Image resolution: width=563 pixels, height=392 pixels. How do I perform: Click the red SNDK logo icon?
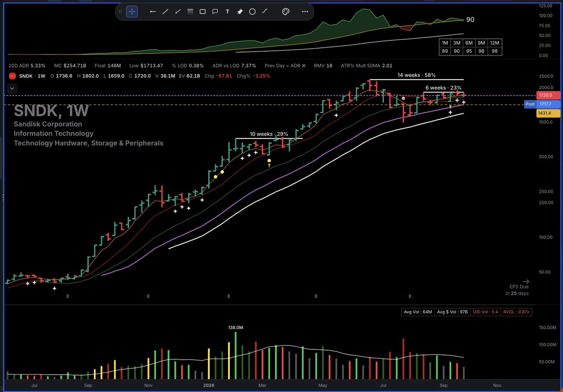pos(13,76)
